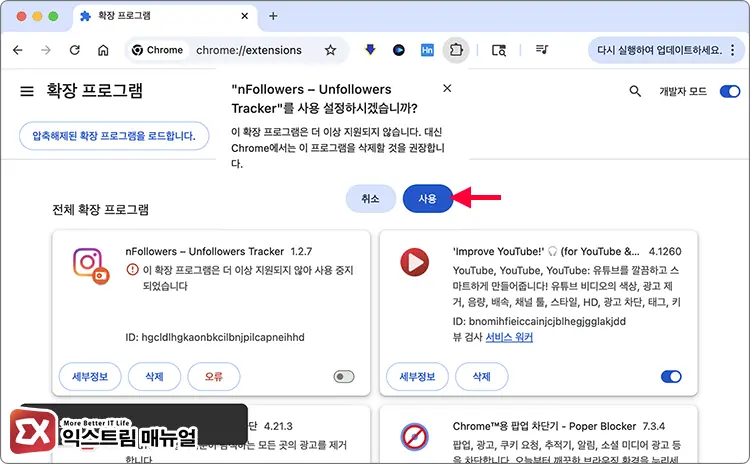Click the nFollowers Instagram icon

(x=91, y=265)
